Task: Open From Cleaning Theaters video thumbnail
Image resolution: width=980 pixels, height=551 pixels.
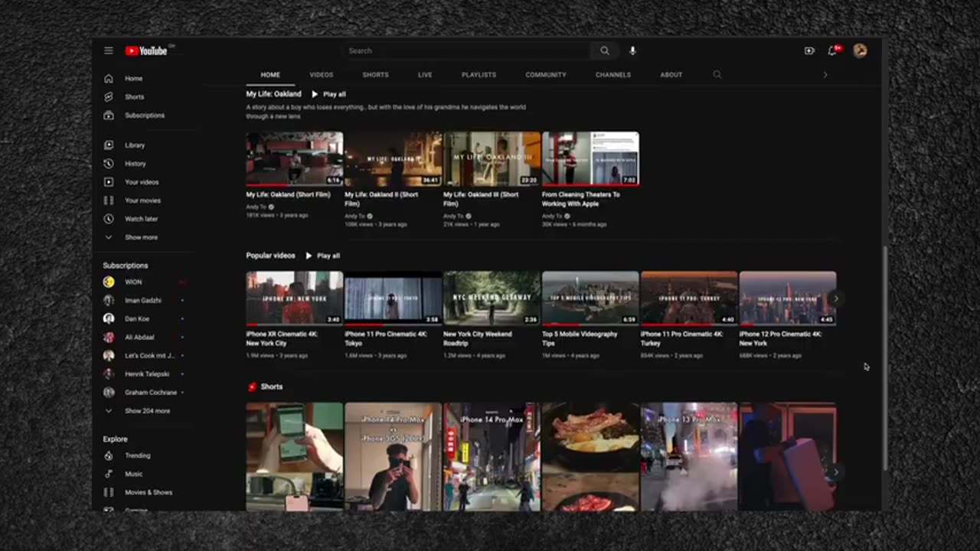Action: (590, 158)
